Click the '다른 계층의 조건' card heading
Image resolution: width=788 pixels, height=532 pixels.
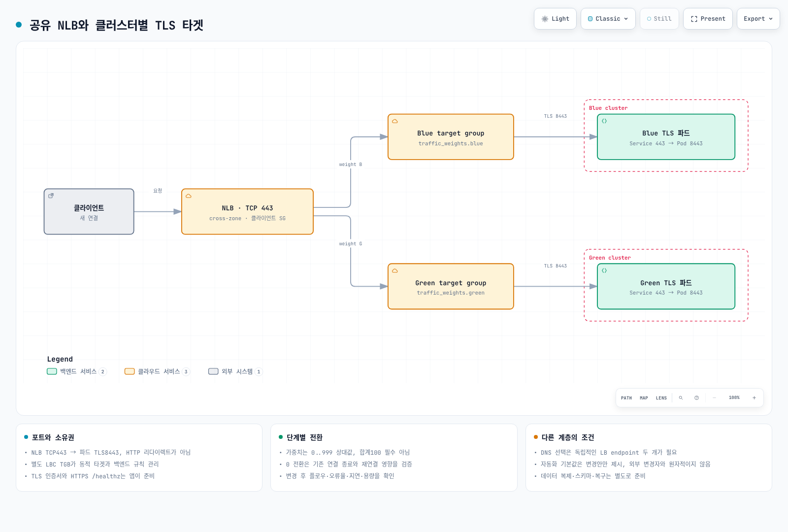568,437
